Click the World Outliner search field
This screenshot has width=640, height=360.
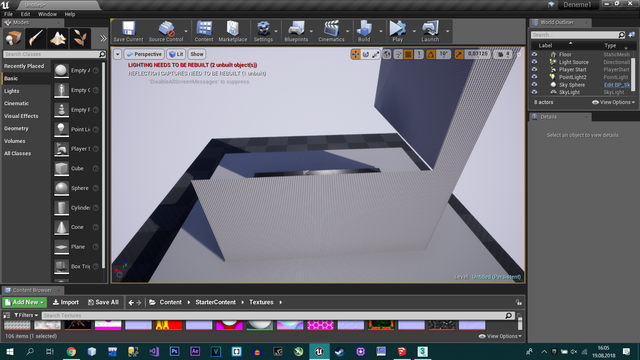click(x=578, y=35)
